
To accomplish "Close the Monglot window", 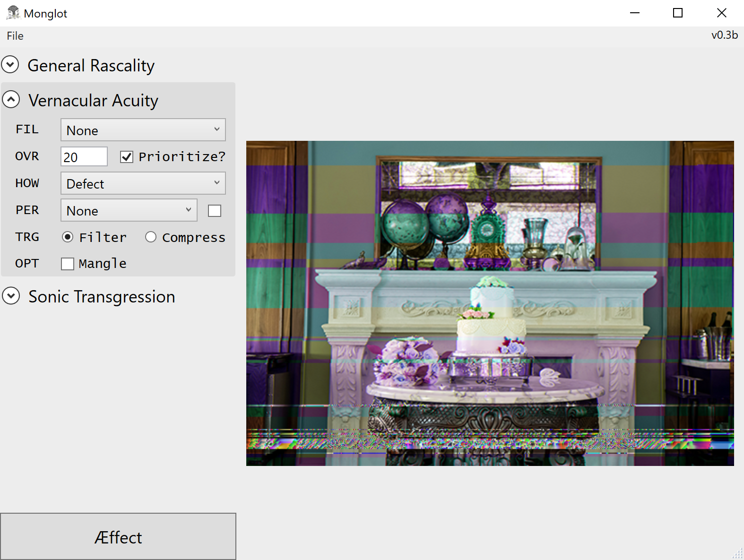I will [721, 13].
